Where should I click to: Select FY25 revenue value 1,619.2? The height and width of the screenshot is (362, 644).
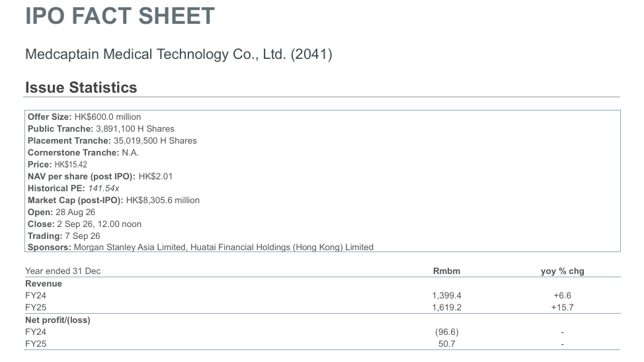click(446, 308)
